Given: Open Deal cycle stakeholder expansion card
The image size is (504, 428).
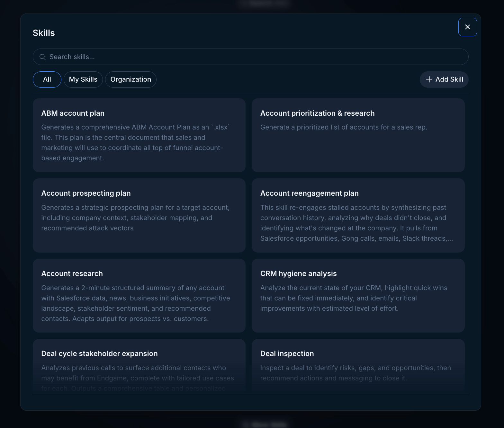Looking at the screenshot, I should 139,366.
